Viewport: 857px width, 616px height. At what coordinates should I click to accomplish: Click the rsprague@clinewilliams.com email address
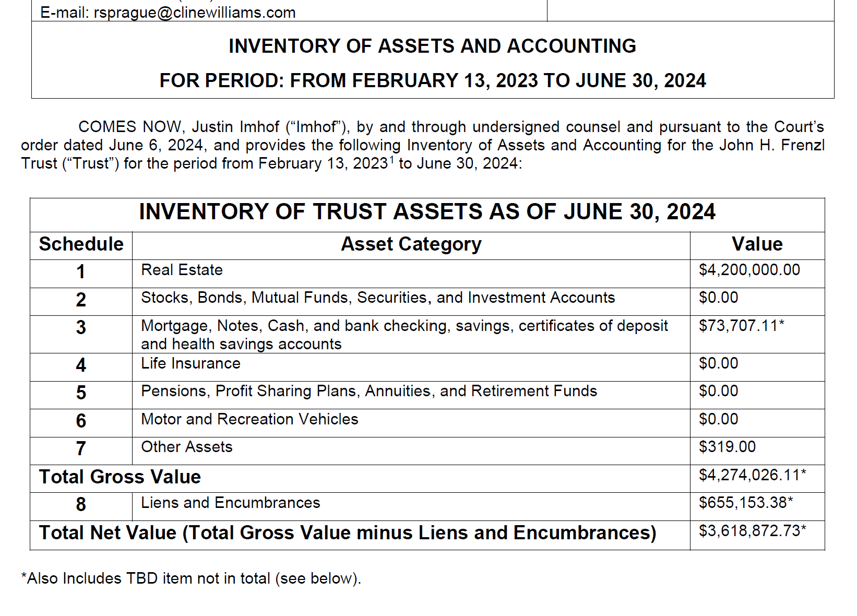[x=195, y=13]
